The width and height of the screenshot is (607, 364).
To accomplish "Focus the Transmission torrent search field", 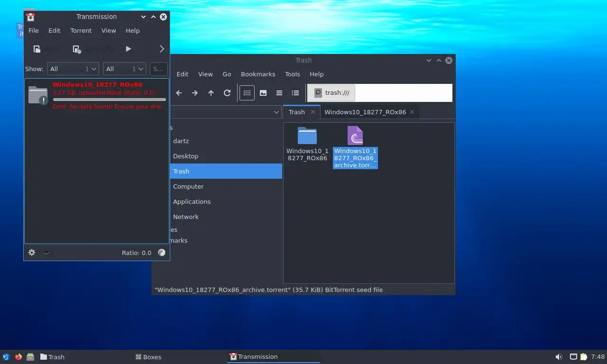I will 159,69.
